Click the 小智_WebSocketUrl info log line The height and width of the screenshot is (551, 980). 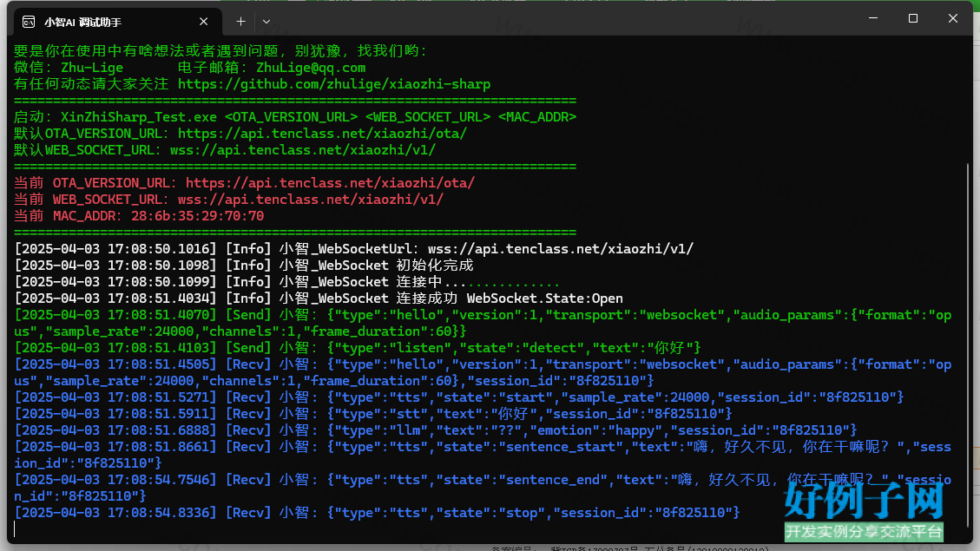click(x=354, y=249)
